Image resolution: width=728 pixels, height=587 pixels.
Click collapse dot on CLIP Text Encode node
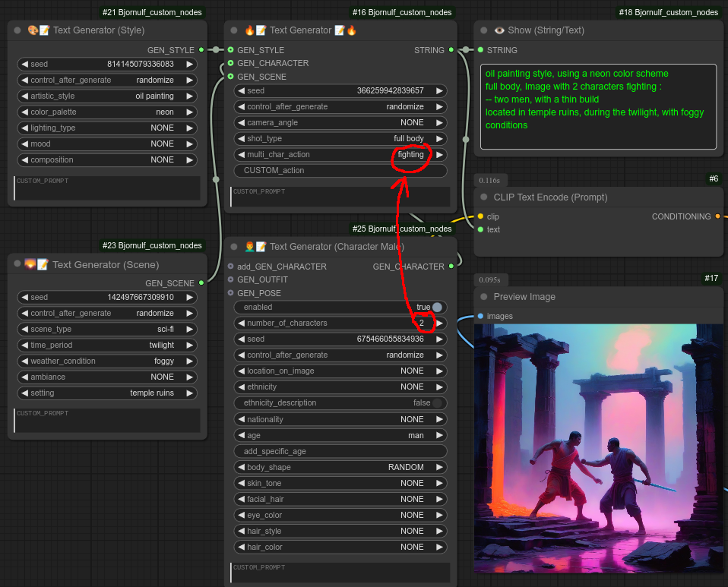pyautogui.click(x=483, y=197)
